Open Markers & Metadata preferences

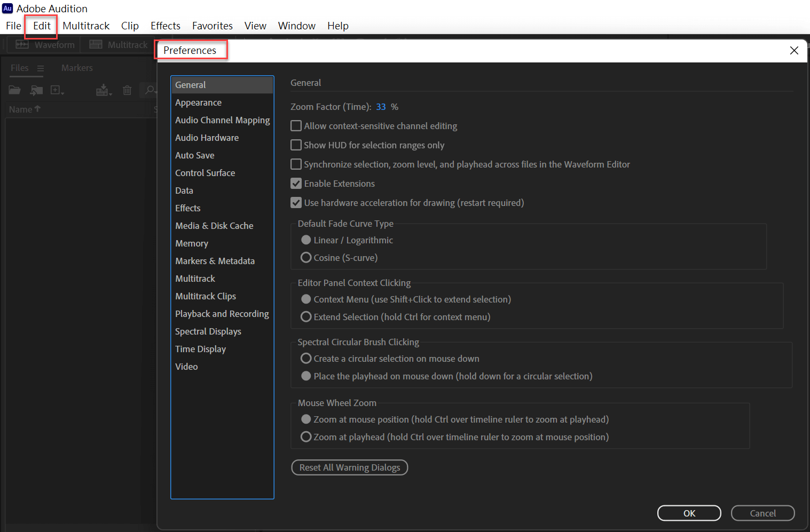pos(222,261)
